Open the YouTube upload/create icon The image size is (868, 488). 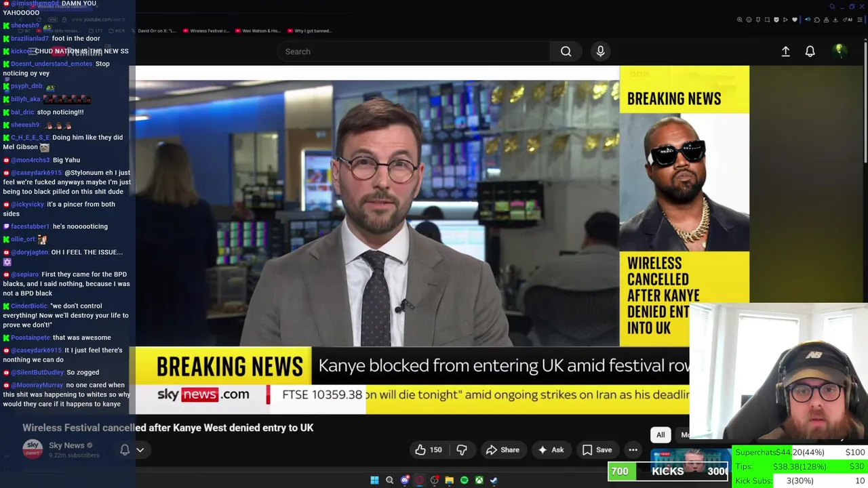point(785,52)
